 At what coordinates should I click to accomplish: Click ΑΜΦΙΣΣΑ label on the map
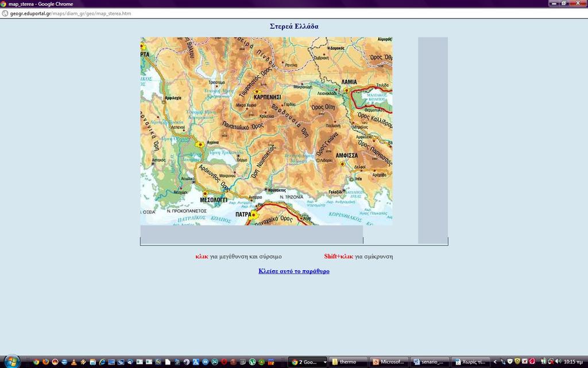pyautogui.click(x=346, y=155)
